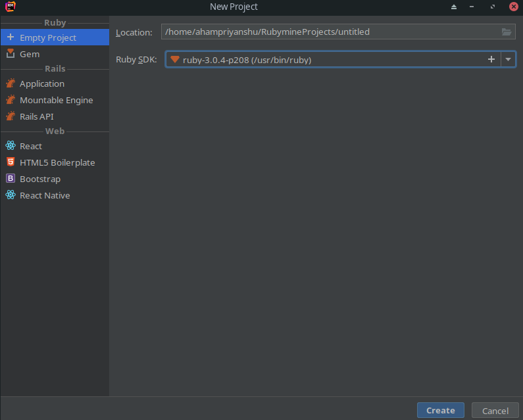Minimize the New Project window
The height and width of the screenshot is (420, 523).
[x=471, y=7]
